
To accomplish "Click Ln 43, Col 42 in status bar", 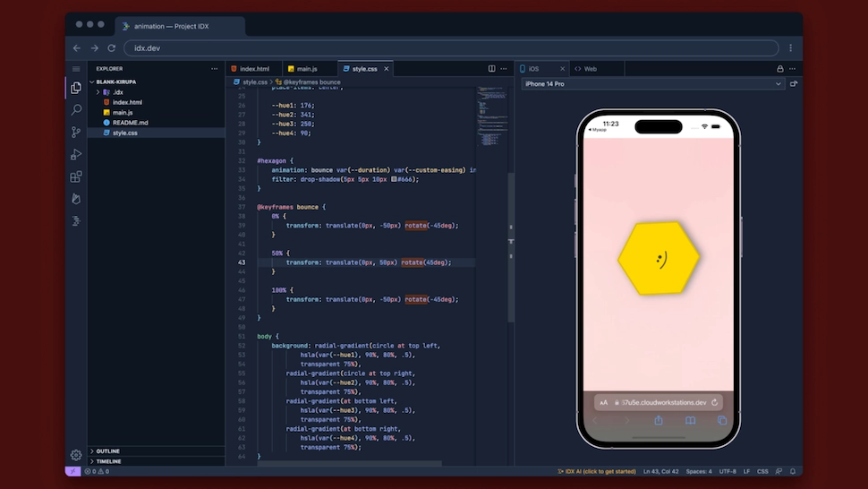I will (x=661, y=471).
